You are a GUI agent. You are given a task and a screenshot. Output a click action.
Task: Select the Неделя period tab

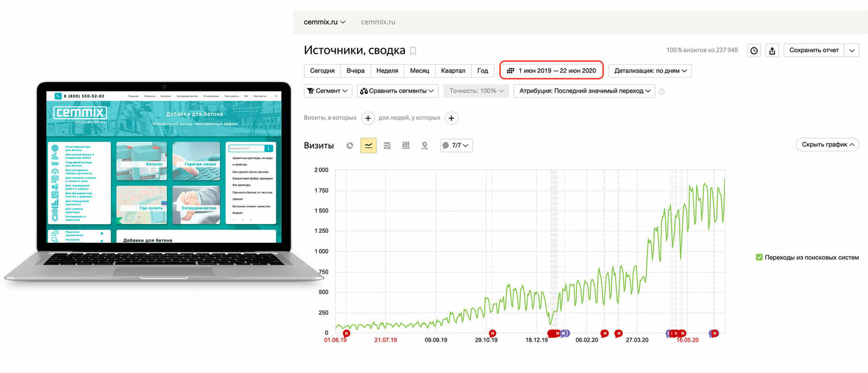click(x=387, y=71)
